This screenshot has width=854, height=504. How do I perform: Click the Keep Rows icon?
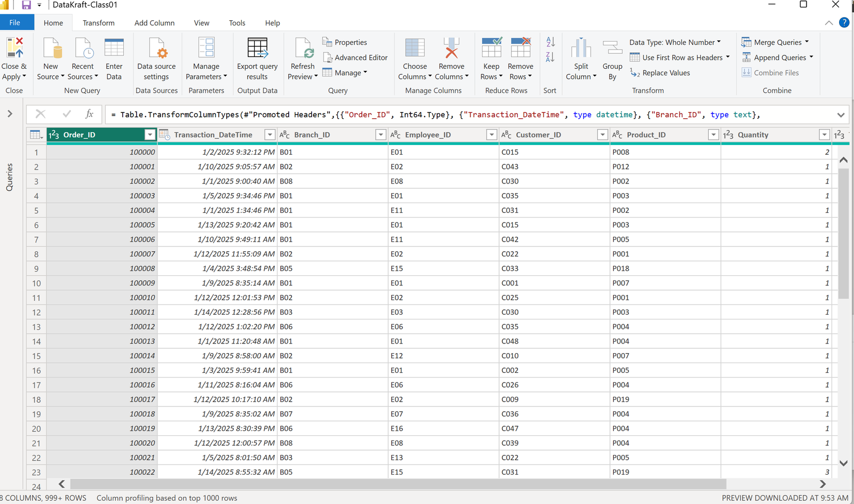click(492, 47)
